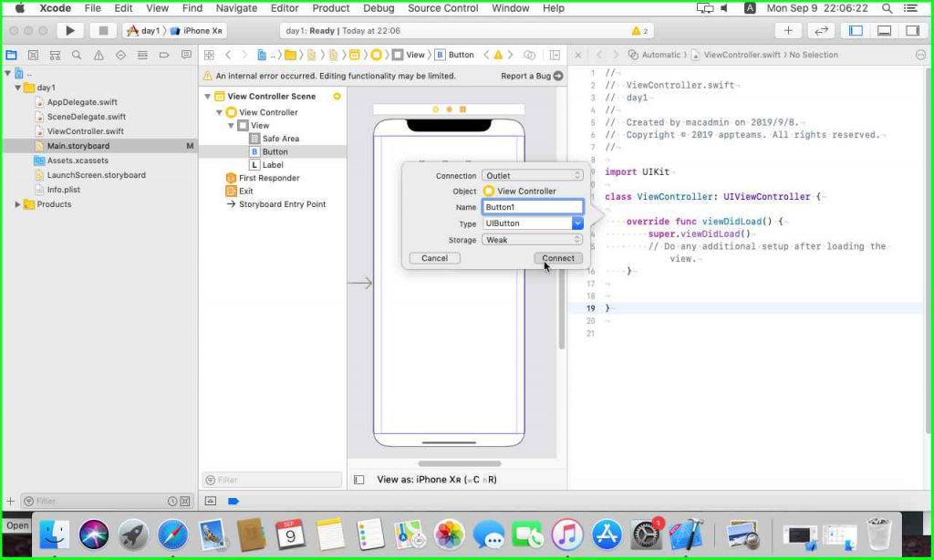The width and height of the screenshot is (934, 560).
Task: Click the Connect button
Action: pos(558,258)
